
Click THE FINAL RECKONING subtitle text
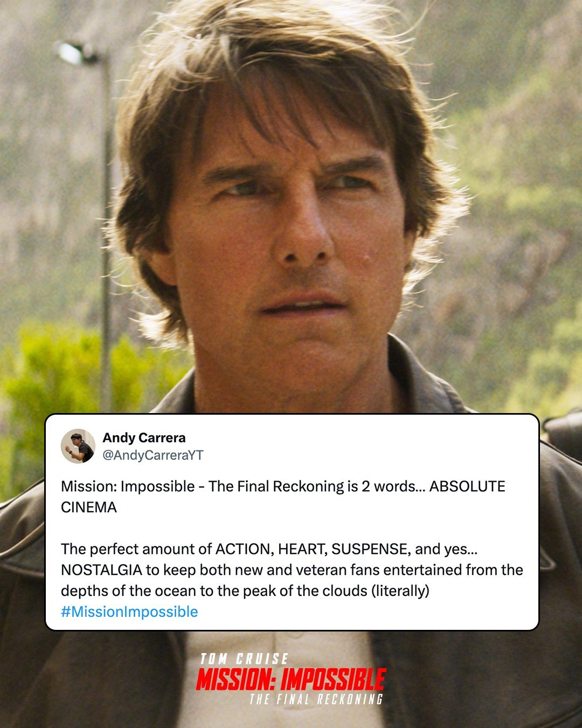pyautogui.click(x=316, y=699)
